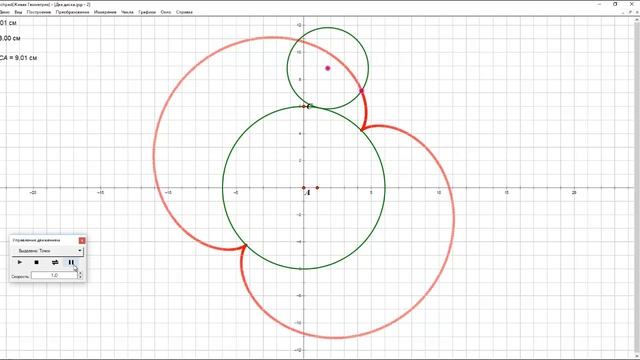Open the Преобразования menu
Viewport: 640px width, 360px height.
pyautogui.click(x=72, y=12)
